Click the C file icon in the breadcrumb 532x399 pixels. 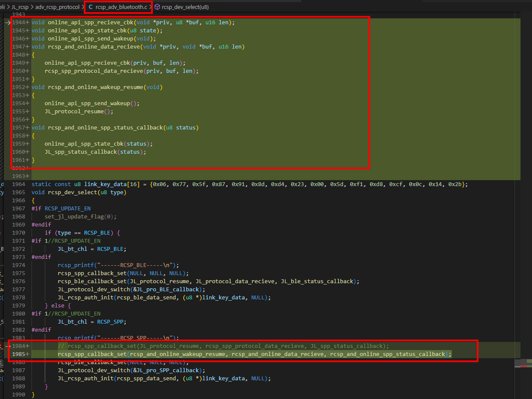coord(90,7)
